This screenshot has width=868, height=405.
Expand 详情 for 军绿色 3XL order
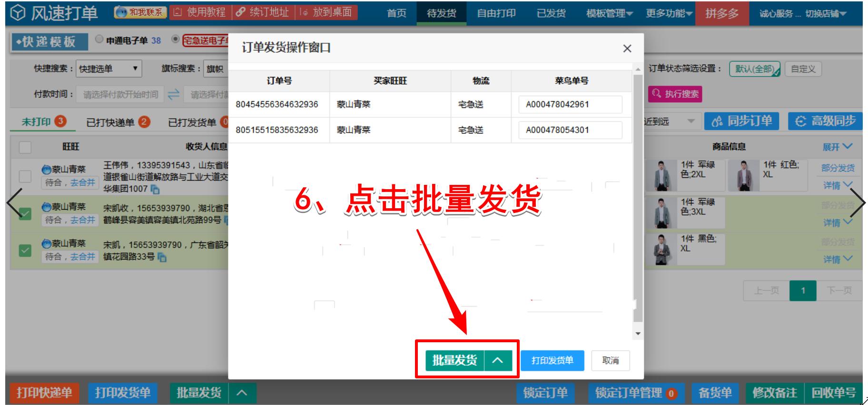pyautogui.click(x=838, y=222)
